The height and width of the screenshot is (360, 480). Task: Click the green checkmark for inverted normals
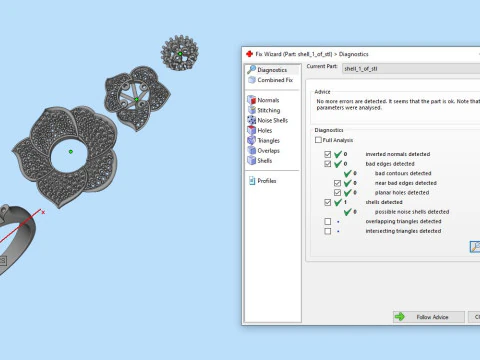pos(338,154)
